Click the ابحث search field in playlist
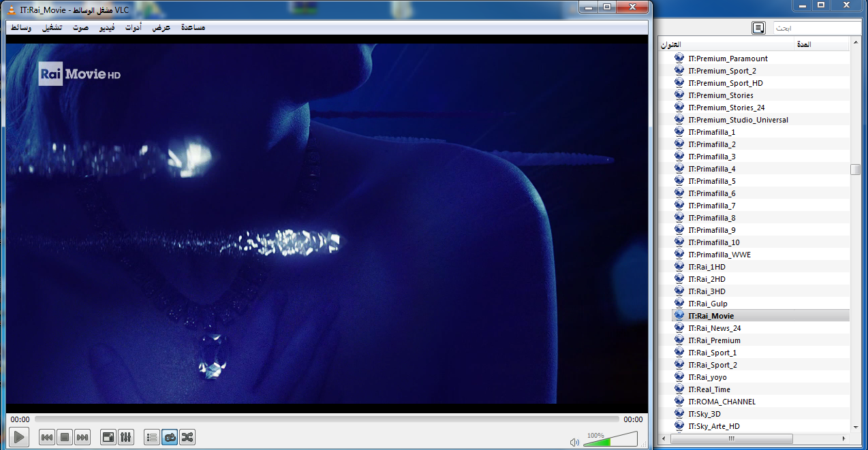The width and height of the screenshot is (868, 450). [x=817, y=28]
